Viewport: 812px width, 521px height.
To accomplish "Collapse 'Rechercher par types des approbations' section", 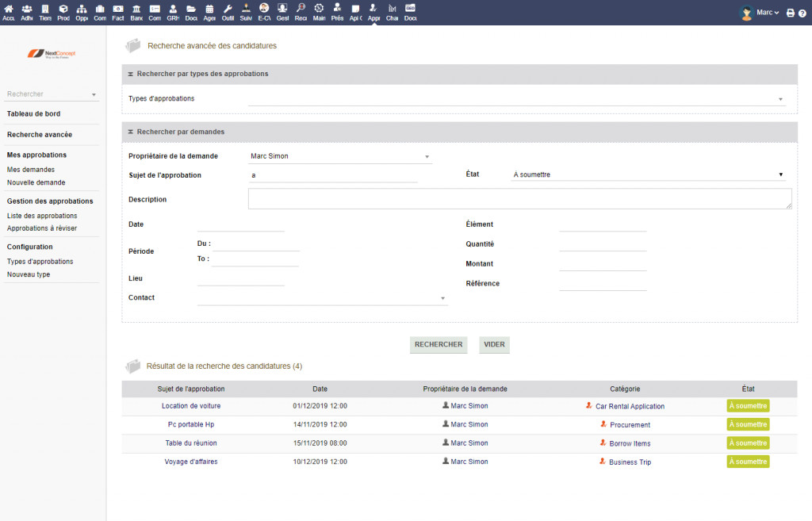I will [130, 74].
